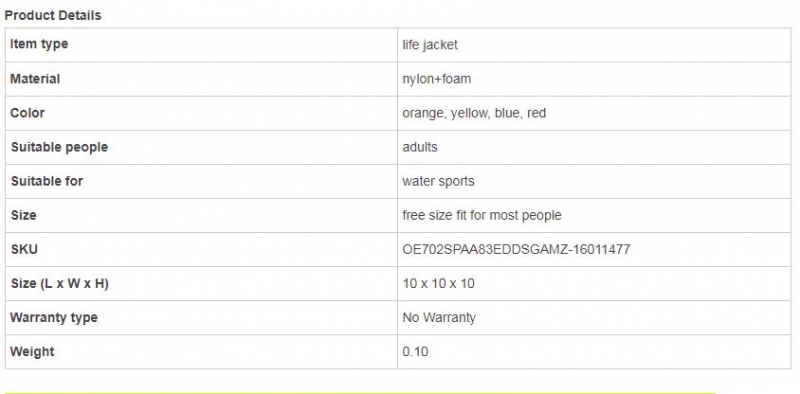
Task: Select the SKU row label
Action: point(24,250)
